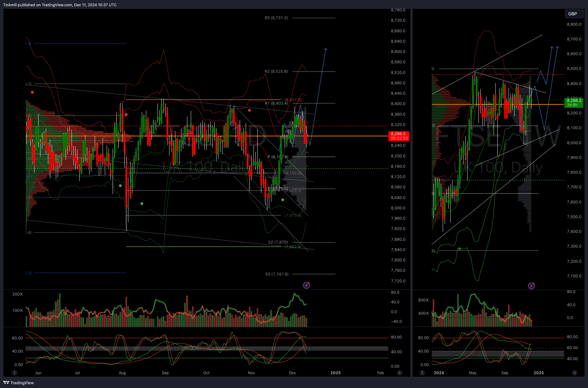Click lightning event icon on right chart
Screen dimensions: 588x388
click(531, 286)
